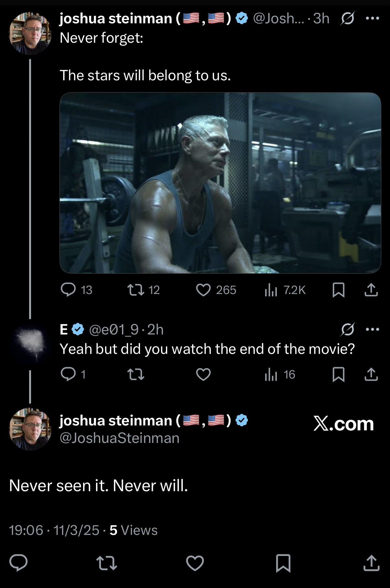The height and width of the screenshot is (588, 390).
Task: Open the movie still image in the post
Action: tap(220, 183)
